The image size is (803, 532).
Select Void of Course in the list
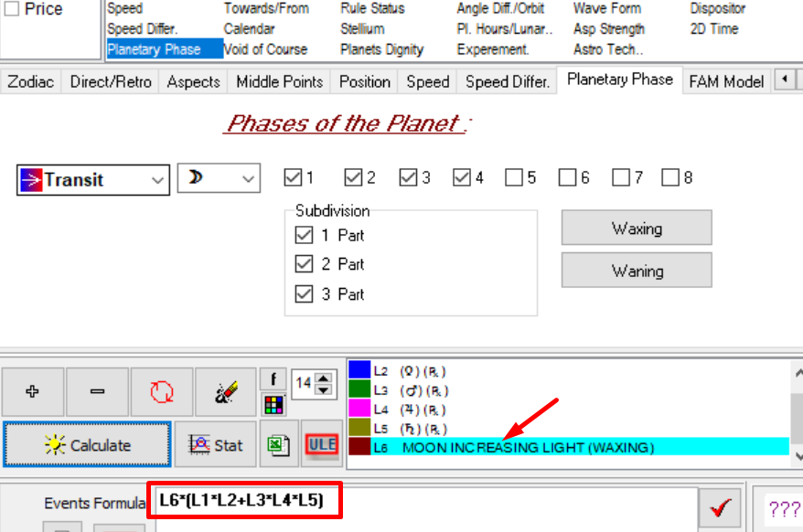(x=265, y=49)
